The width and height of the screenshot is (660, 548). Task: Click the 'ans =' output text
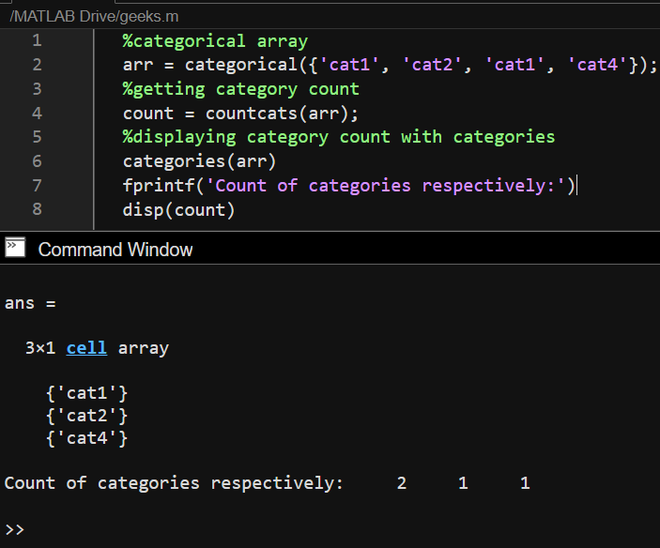(31, 303)
